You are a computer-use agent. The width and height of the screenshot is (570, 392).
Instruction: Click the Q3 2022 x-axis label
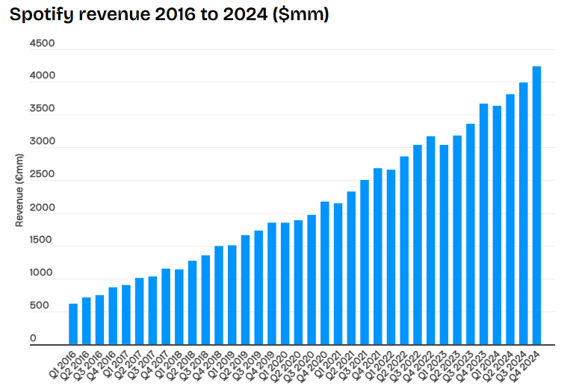(407, 366)
